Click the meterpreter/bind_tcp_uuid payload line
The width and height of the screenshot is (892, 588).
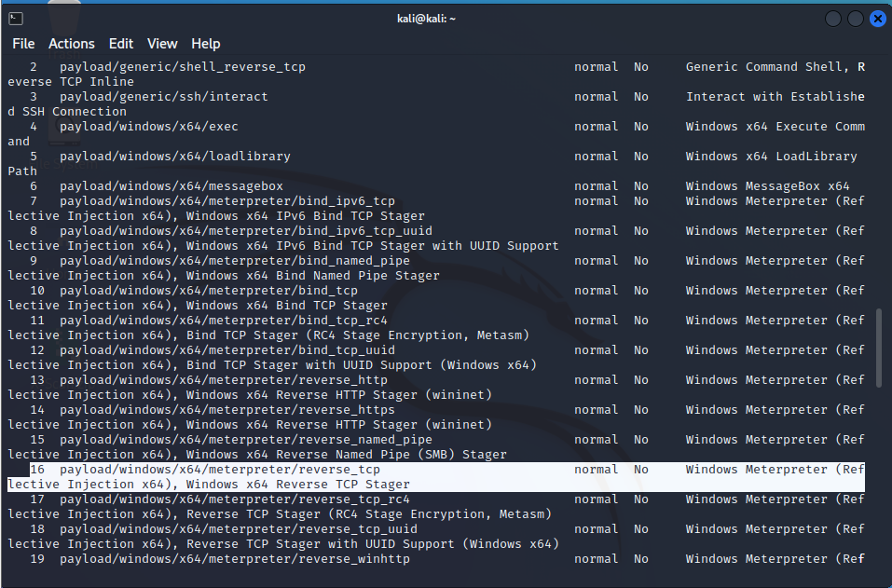[x=227, y=349]
